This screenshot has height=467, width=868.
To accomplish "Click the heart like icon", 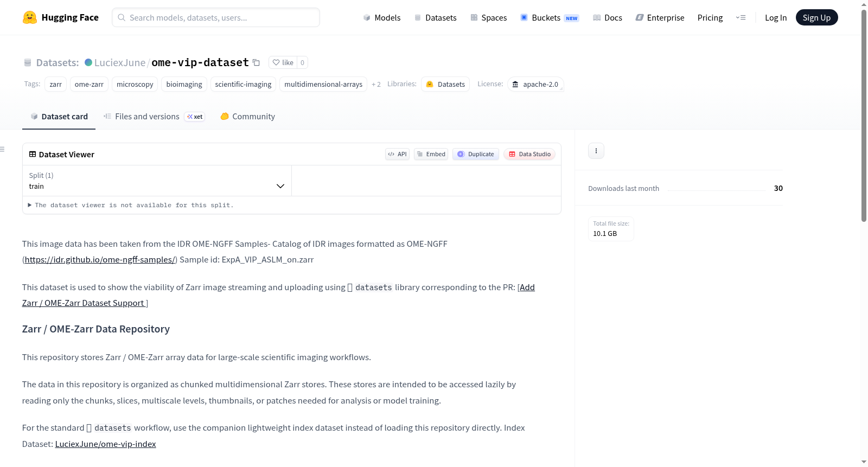I will point(276,62).
